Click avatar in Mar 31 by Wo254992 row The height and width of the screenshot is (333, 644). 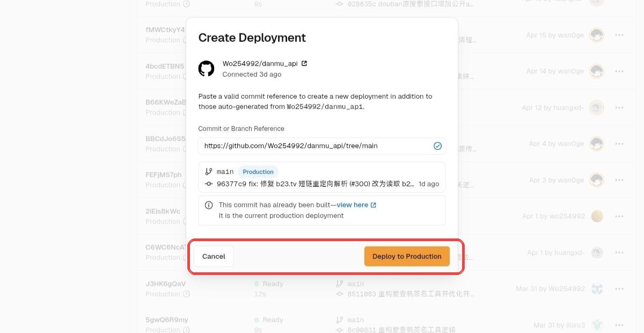point(597,289)
